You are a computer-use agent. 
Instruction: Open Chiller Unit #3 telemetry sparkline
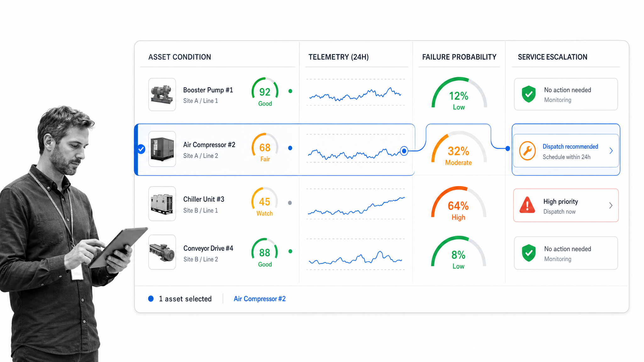point(356,206)
